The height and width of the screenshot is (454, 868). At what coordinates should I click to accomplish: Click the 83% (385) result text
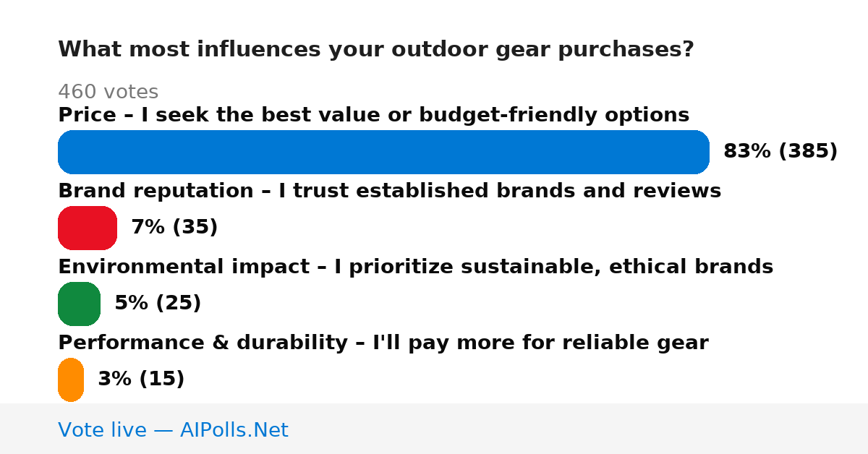click(780, 151)
